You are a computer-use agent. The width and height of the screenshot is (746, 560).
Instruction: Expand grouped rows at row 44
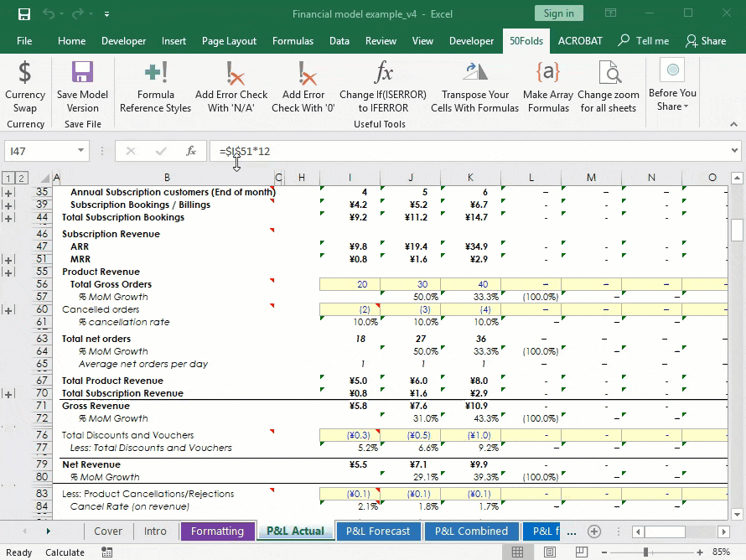(x=8, y=218)
